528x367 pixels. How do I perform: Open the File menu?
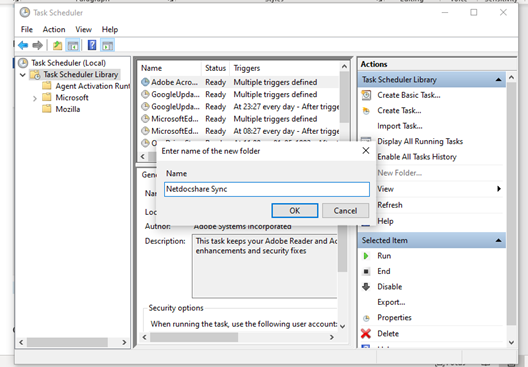coord(27,30)
